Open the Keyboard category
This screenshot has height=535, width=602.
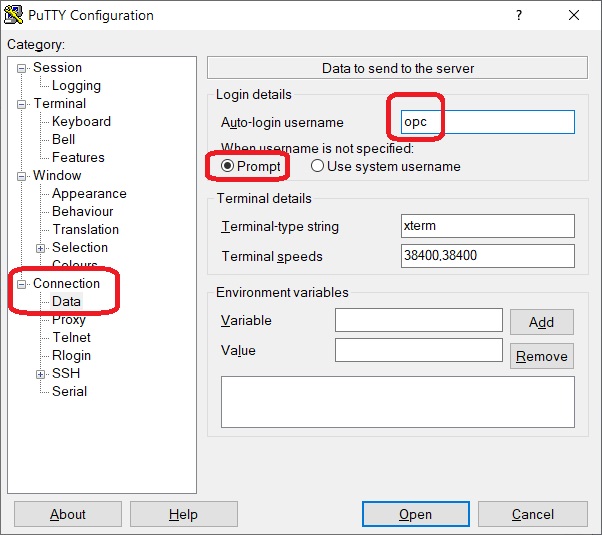click(x=81, y=121)
